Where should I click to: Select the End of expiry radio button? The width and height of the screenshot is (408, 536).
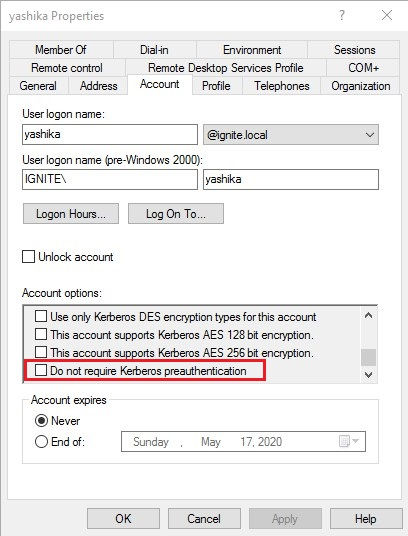click(x=41, y=442)
